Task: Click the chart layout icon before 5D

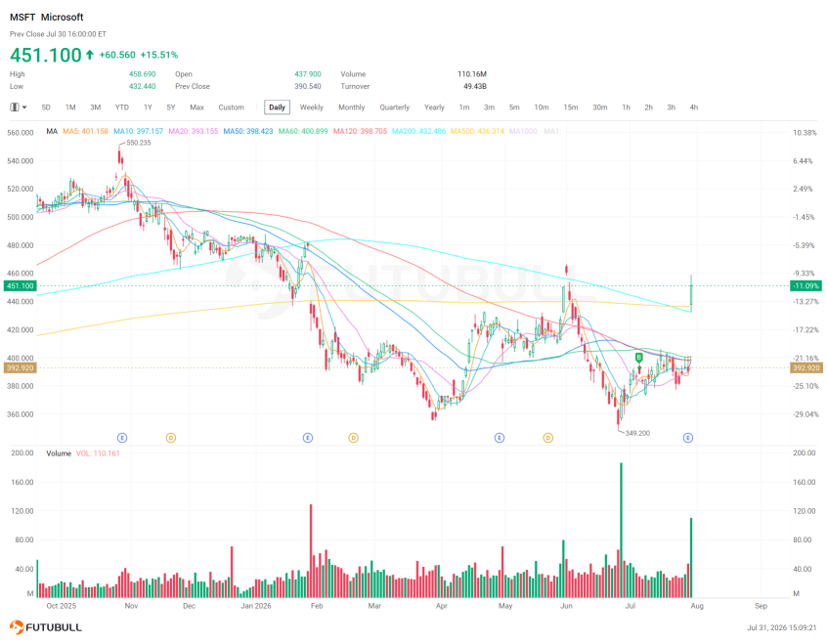Action: (x=15, y=107)
